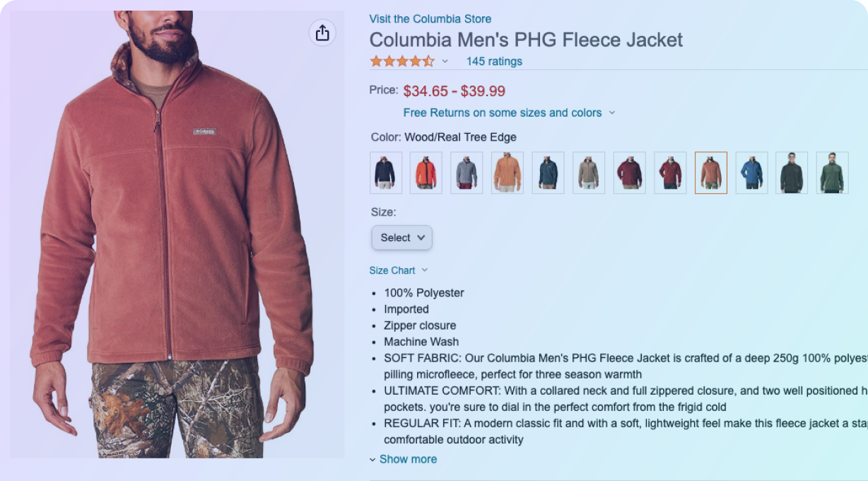Open the Size Select dropdown
The image size is (868, 481).
(x=401, y=238)
